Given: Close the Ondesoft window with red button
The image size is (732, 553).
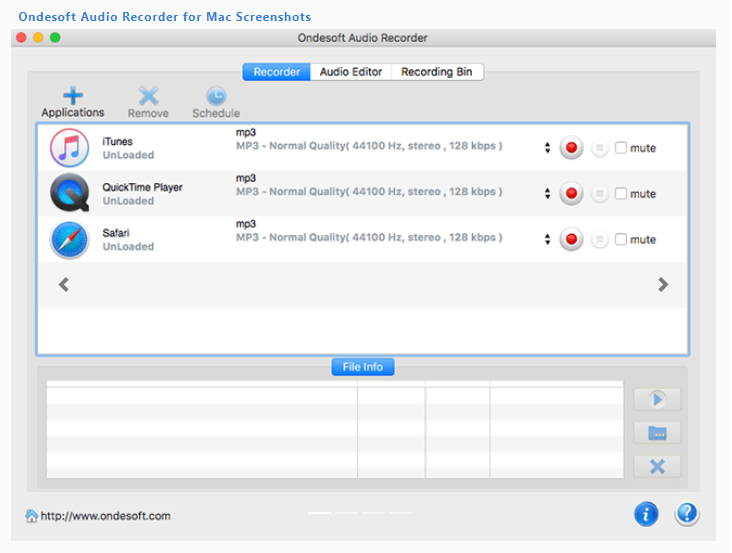Looking at the screenshot, I should pyautogui.click(x=21, y=37).
